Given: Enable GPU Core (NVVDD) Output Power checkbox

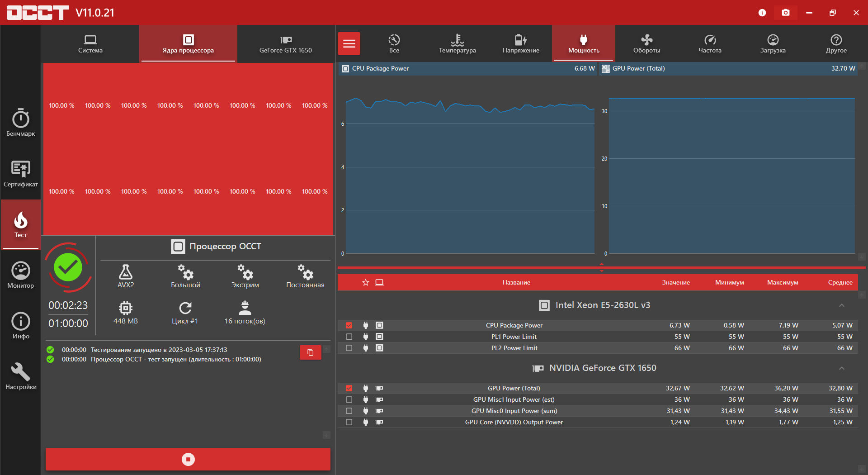Looking at the screenshot, I should click(349, 422).
